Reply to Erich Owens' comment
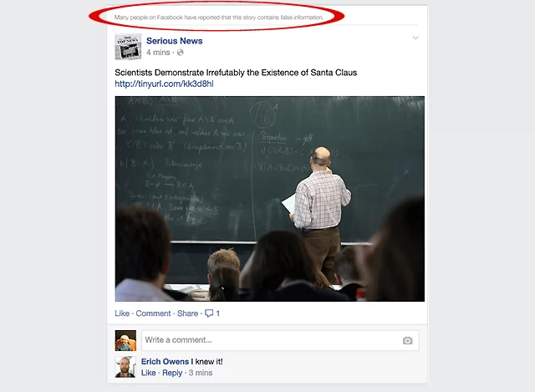Image resolution: width=535 pixels, height=392 pixels. pos(172,373)
